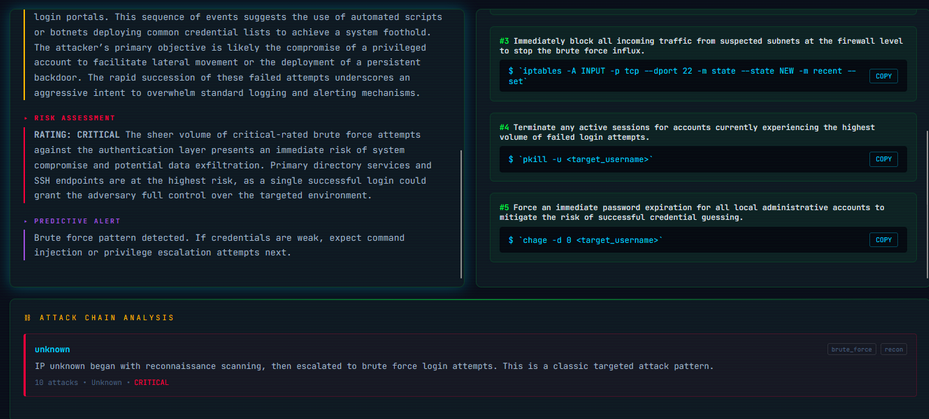Screen dimensions: 929x419
Task: Copy the iptables firewall command
Action: [883, 76]
